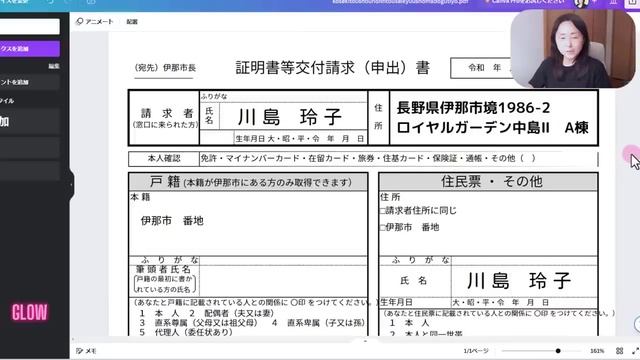Tick the 請求者住所に同じ checkbox
This screenshot has width=640, height=360.
[x=382, y=211]
